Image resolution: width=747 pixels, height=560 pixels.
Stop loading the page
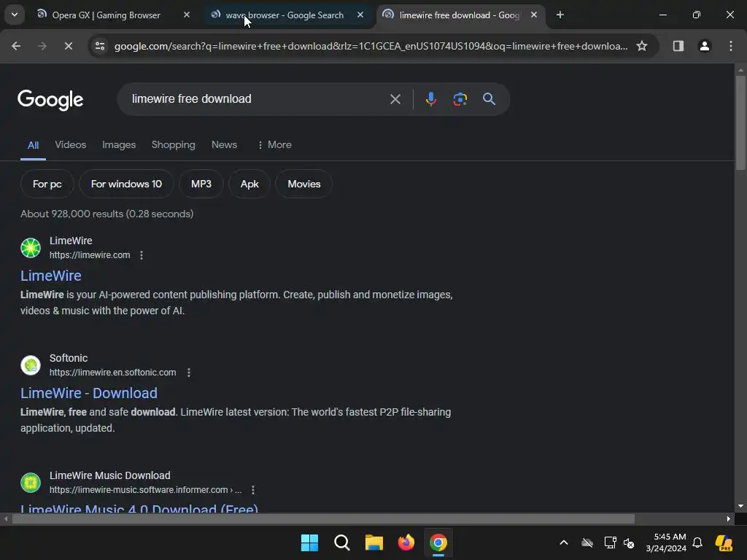pos(68,46)
